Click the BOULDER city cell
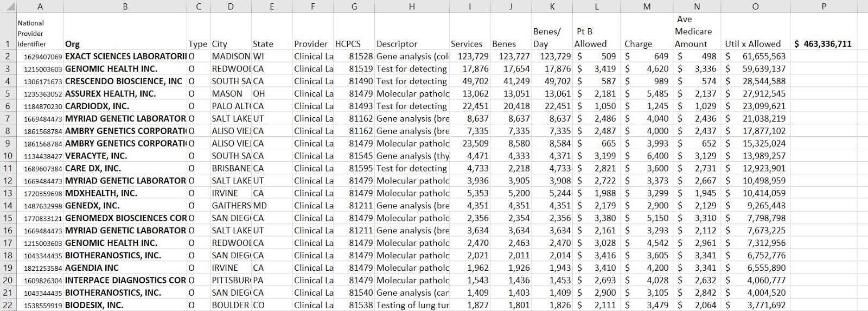This screenshot has height=311, width=868. click(231, 305)
